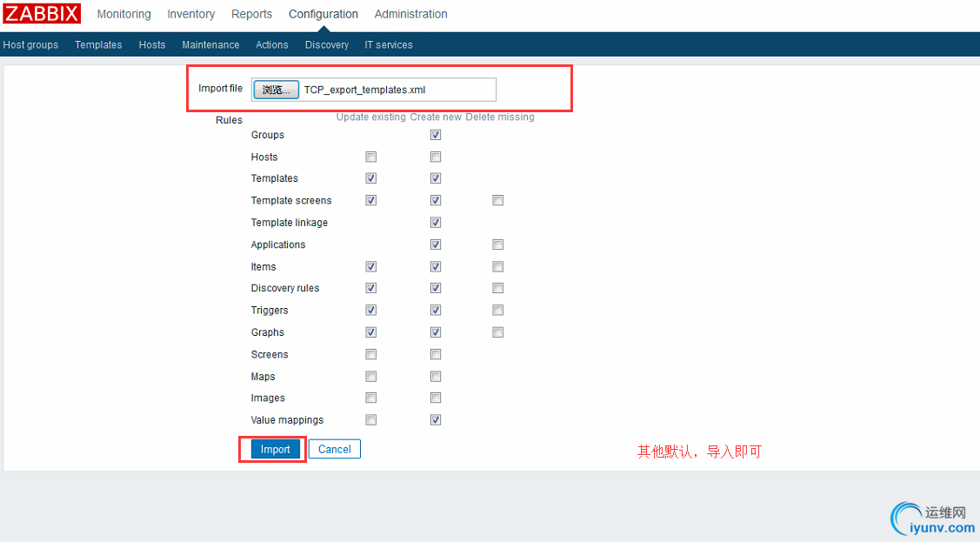Go to Templates submenu
This screenshot has height=542, width=980.
98,45
